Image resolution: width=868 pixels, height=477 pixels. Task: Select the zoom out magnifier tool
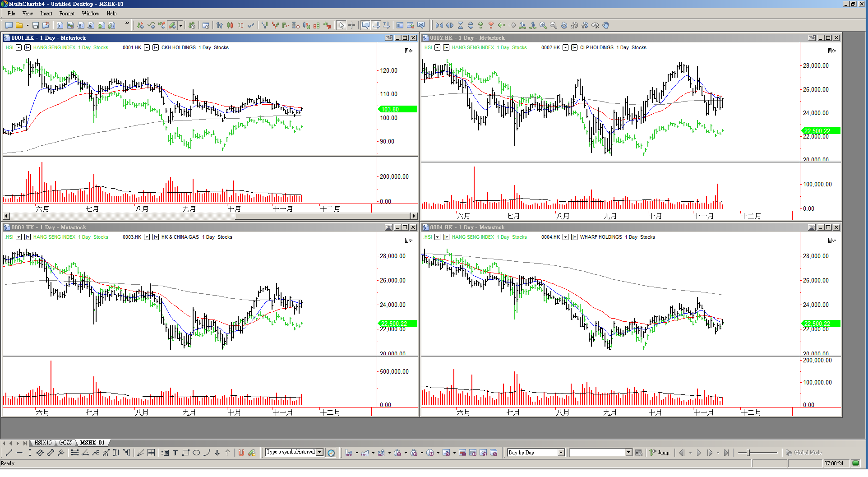point(554,25)
